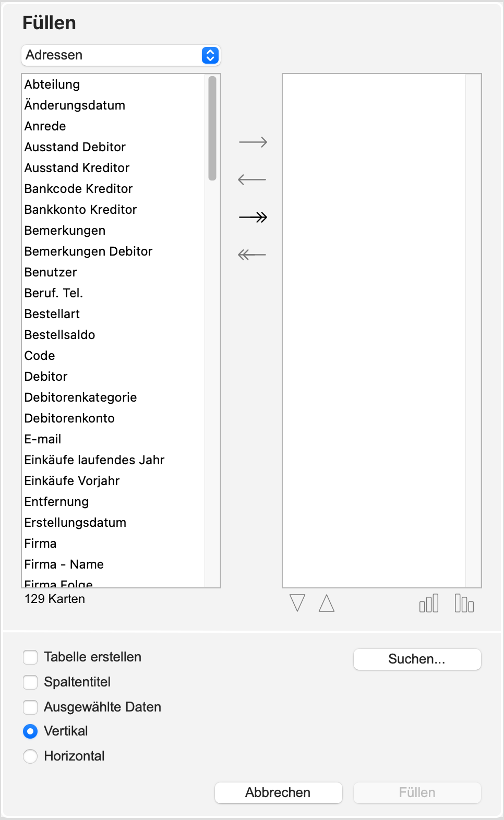
Task: Click the descending bar chart sort icon
Action: click(x=464, y=604)
